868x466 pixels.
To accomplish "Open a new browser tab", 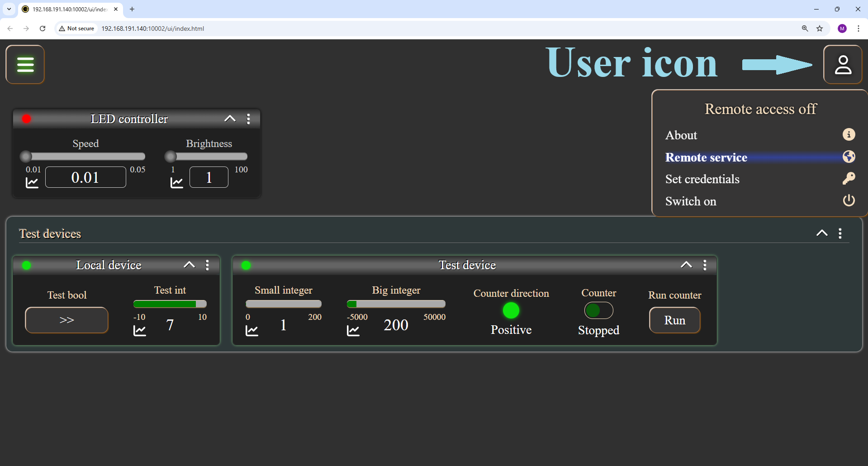I will pyautogui.click(x=132, y=9).
